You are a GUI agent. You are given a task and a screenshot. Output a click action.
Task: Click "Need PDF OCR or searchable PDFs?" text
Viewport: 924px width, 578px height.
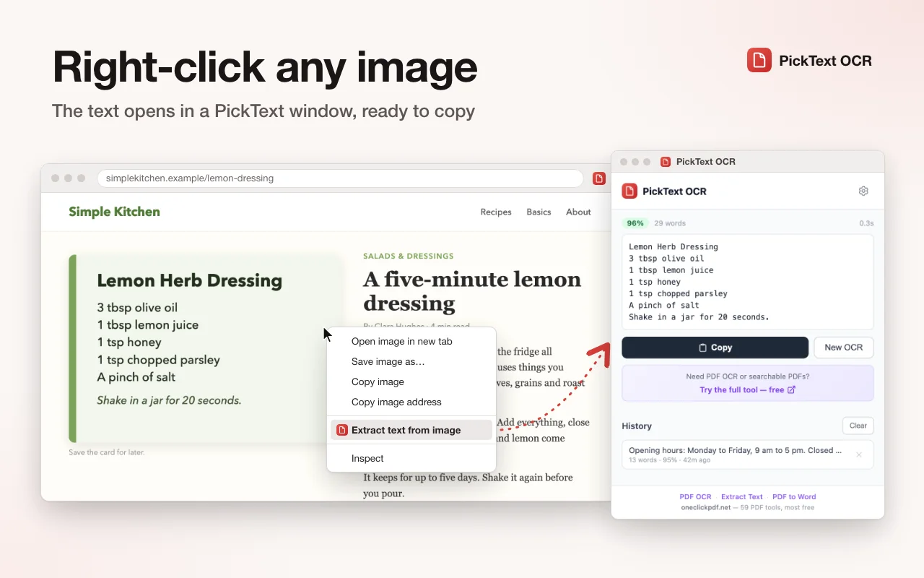(x=748, y=376)
